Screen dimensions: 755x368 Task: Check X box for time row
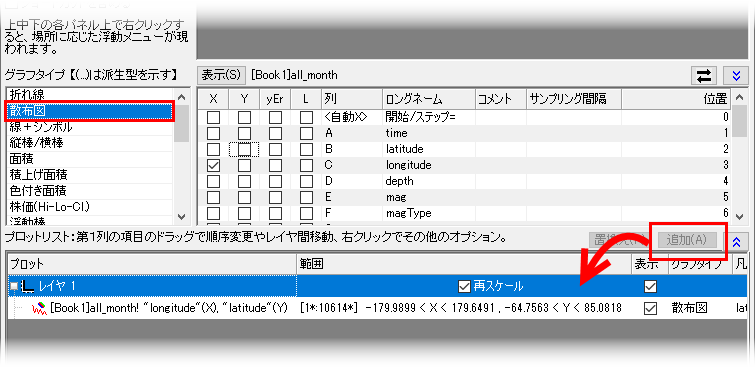tap(213, 133)
